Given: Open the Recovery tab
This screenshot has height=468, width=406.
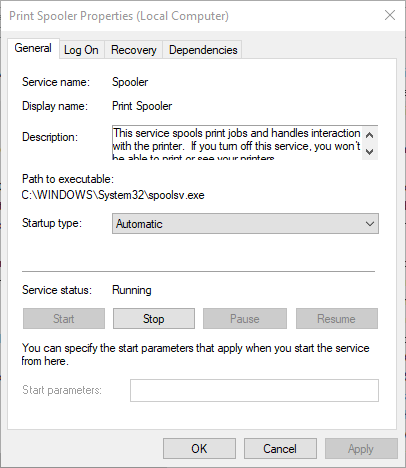Looking at the screenshot, I should (x=134, y=50).
